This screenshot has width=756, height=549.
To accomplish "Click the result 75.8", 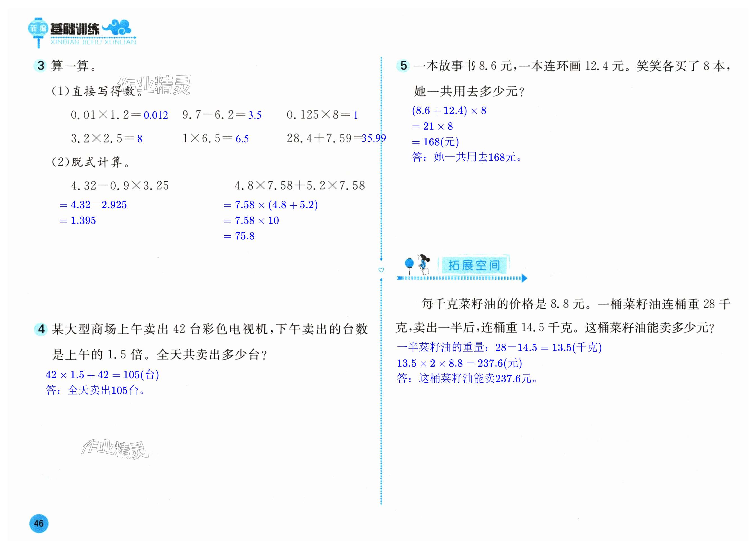I will click(x=244, y=236).
